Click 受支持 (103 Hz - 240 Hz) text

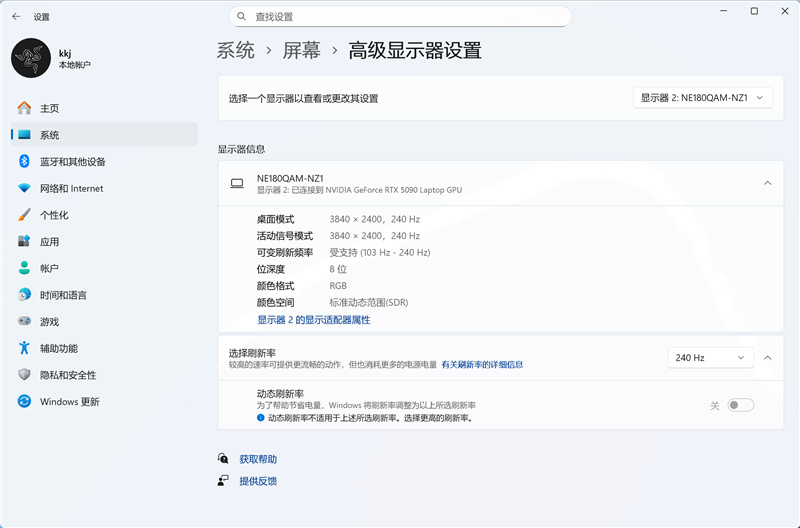(x=380, y=253)
